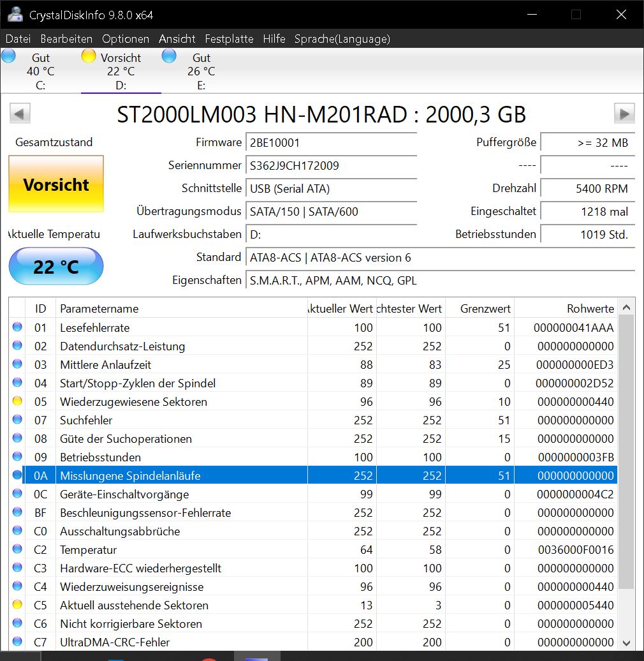
Task: Click yellow status dot of Wiederzugewiesene Sektoren
Action: click(x=17, y=401)
